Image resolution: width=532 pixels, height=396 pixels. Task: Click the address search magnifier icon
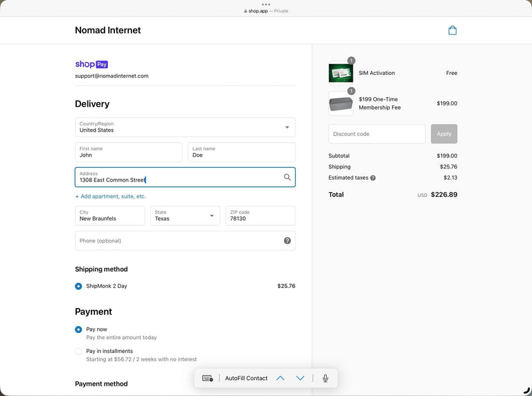click(287, 178)
